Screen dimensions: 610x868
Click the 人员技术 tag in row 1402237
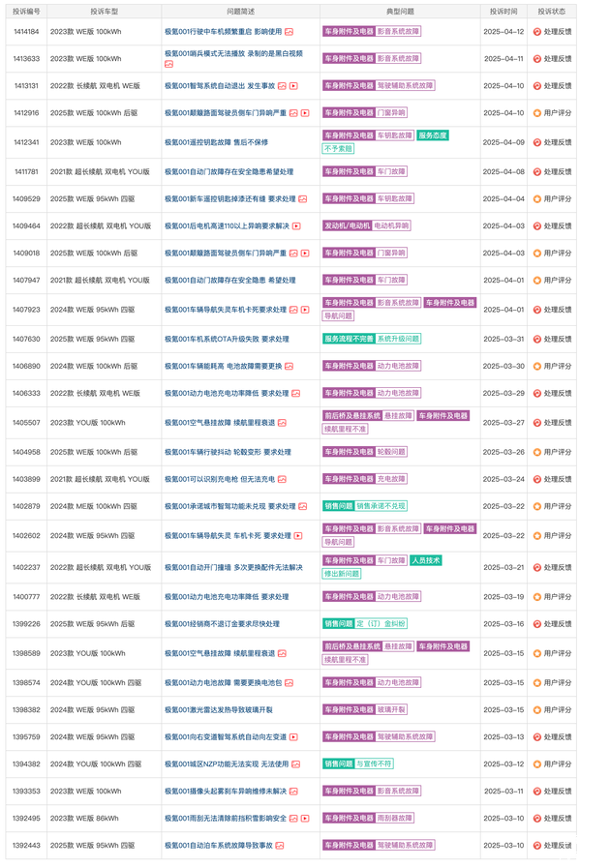point(426,561)
